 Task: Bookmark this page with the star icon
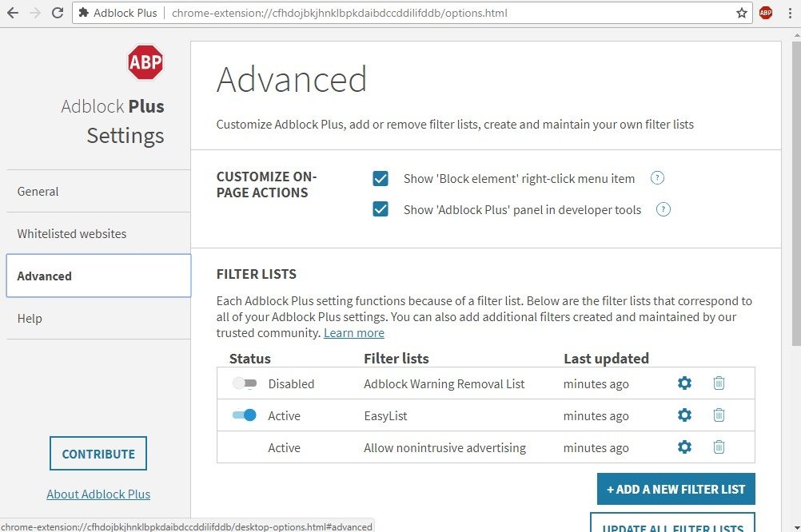point(742,13)
